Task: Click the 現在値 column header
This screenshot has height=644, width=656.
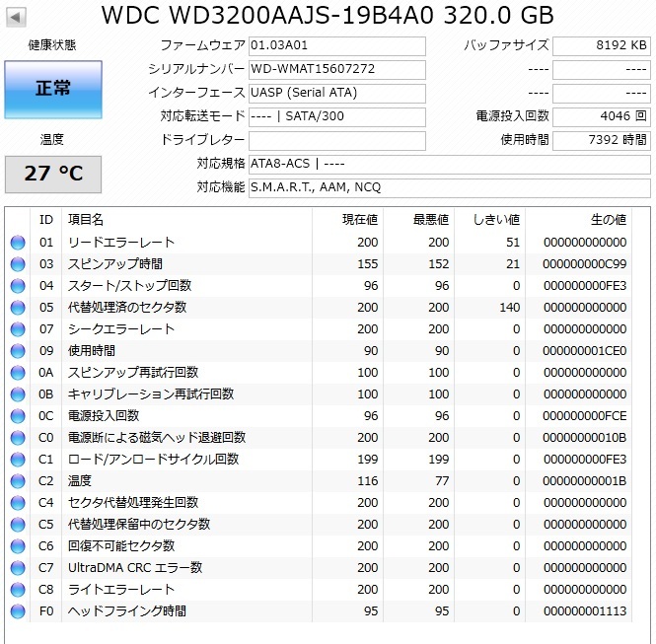Action: [x=347, y=220]
